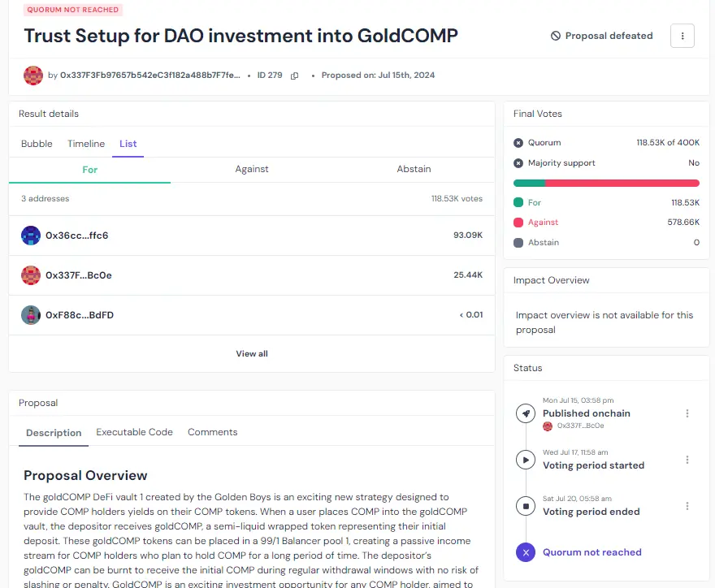Click View all voter addresses

point(252,353)
